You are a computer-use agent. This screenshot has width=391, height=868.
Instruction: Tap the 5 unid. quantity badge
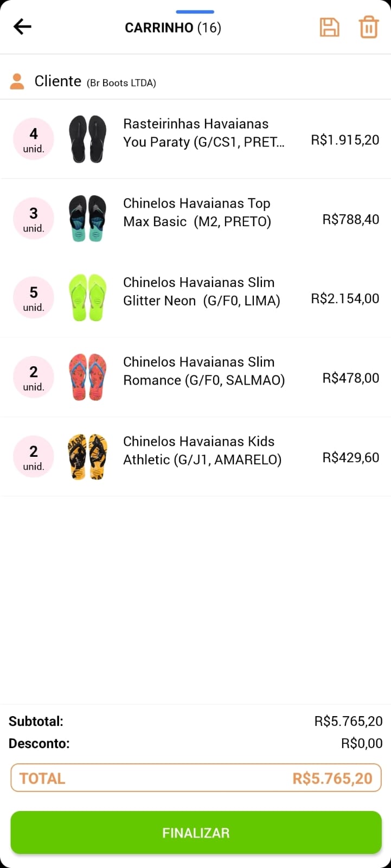click(x=34, y=298)
